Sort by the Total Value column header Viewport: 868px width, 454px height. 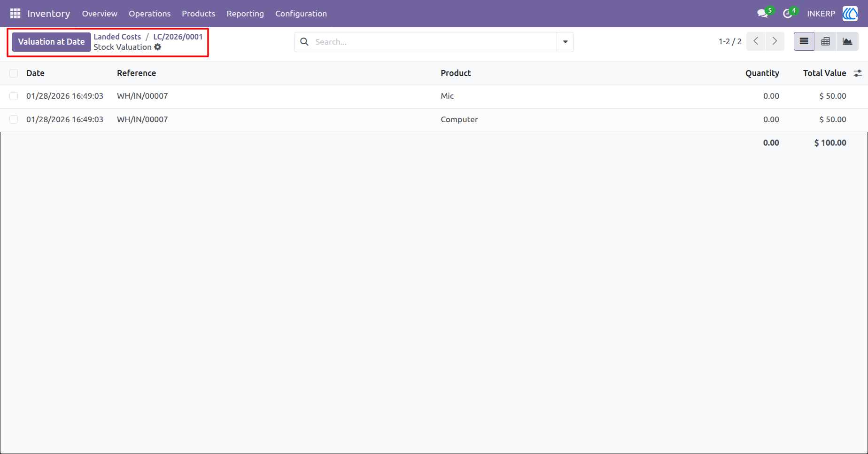tap(824, 73)
